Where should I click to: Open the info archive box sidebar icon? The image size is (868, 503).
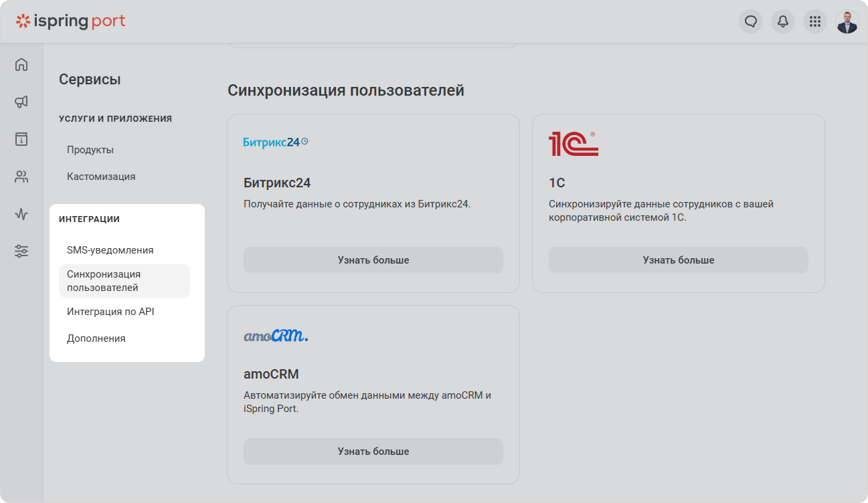(21, 139)
